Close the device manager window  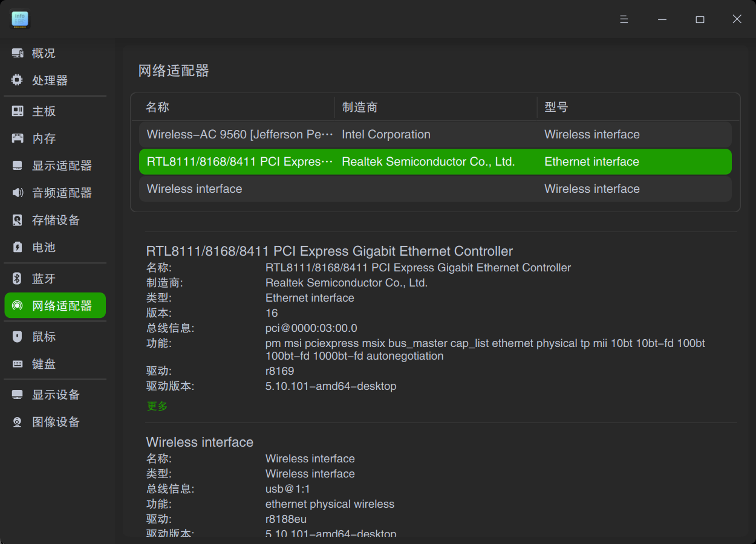pos(737,19)
